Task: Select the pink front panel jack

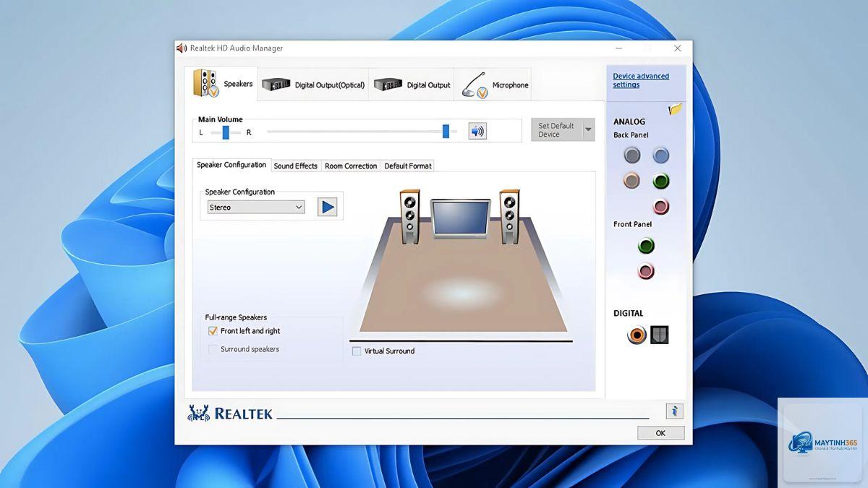Action: point(646,272)
